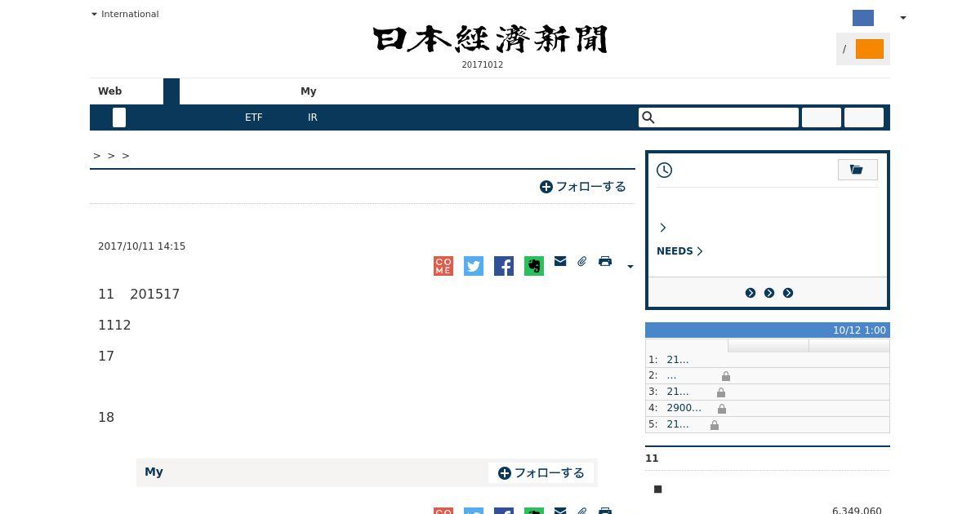
Task: Click the lock icon on ranking item 2
Action: click(x=726, y=376)
